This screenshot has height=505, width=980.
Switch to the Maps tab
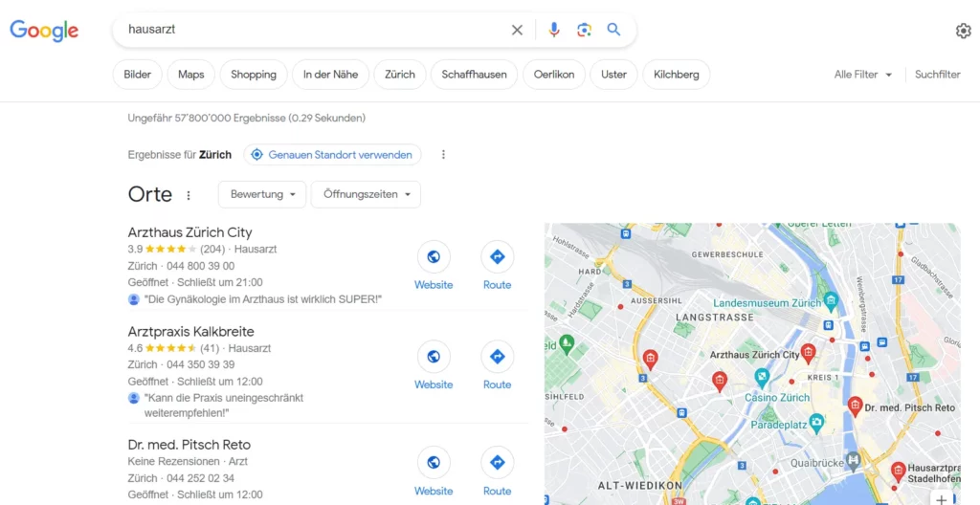click(190, 75)
